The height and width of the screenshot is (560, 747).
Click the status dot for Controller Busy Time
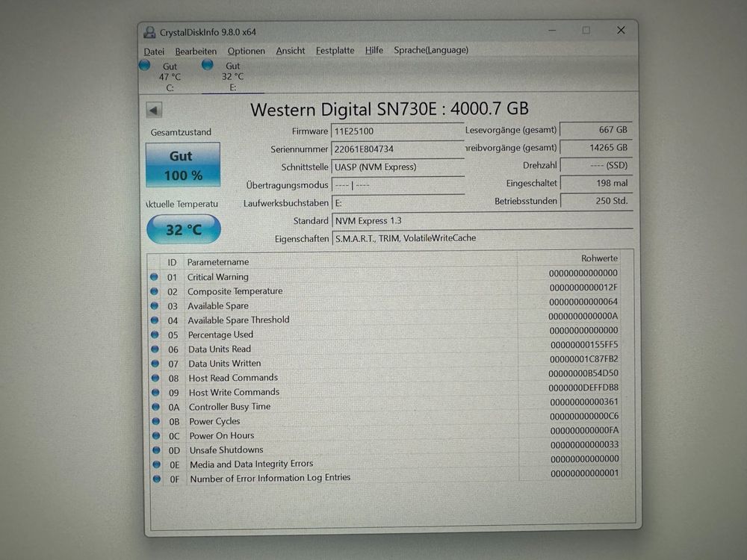[x=156, y=407]
